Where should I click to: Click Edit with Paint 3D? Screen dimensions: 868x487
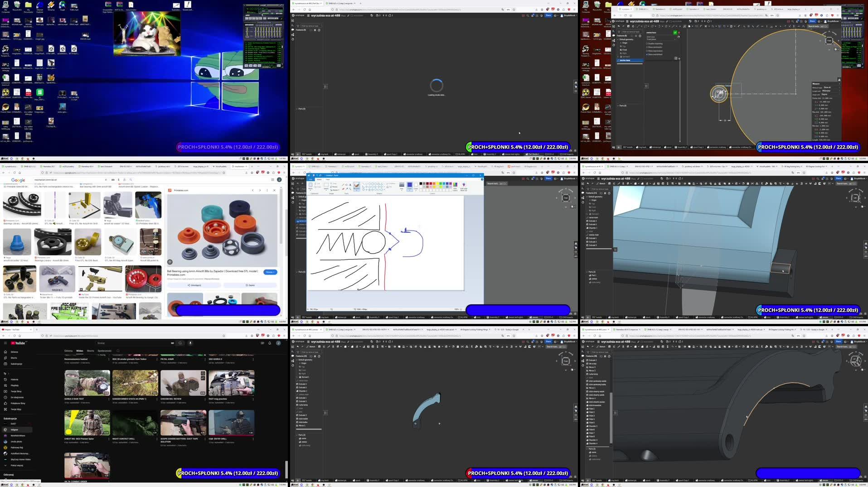coord(464,186)
